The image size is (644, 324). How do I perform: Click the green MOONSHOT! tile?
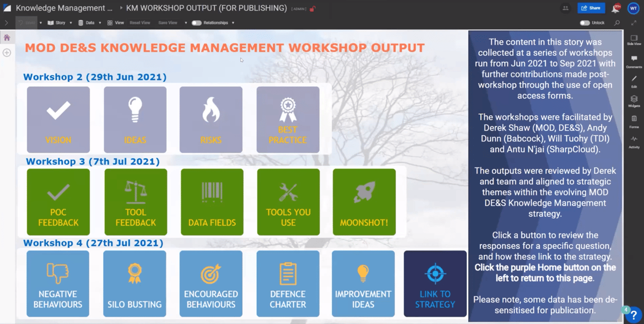364,202
